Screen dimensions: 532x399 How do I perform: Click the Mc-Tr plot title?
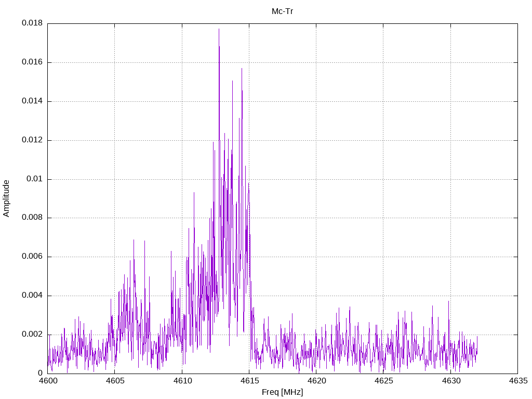coord(282,11)
